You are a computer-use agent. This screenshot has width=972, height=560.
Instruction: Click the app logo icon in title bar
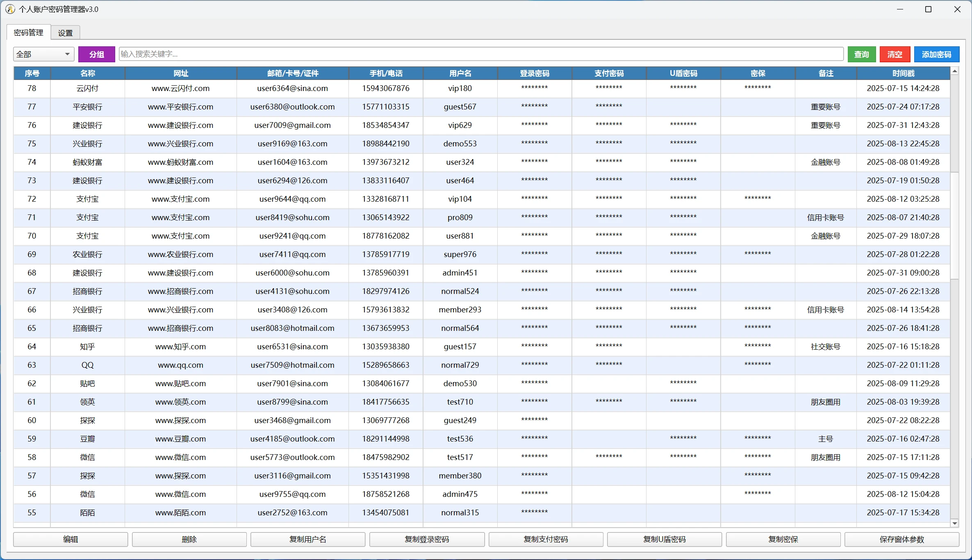(10, 9)
